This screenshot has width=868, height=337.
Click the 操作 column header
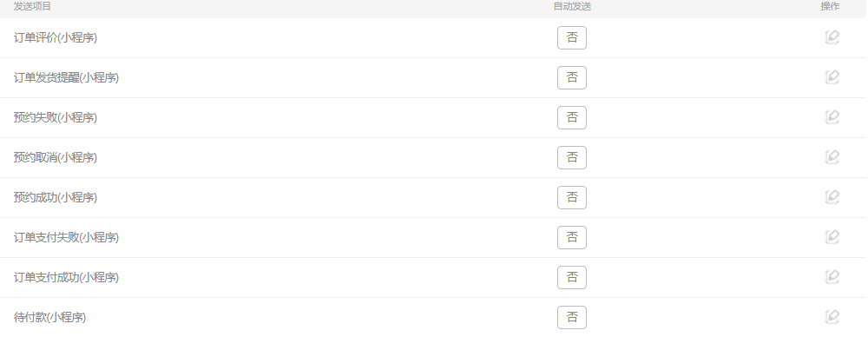[830, 6]
